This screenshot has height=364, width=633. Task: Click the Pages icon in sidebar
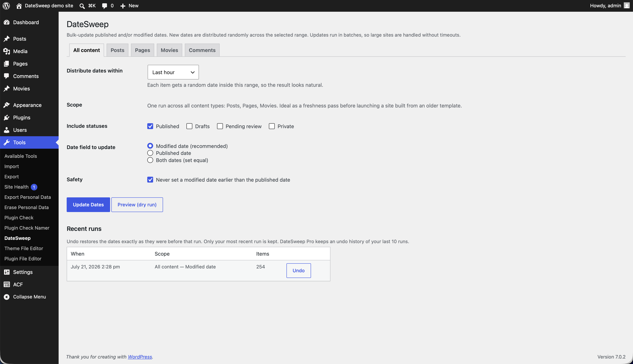coord(7,64)
